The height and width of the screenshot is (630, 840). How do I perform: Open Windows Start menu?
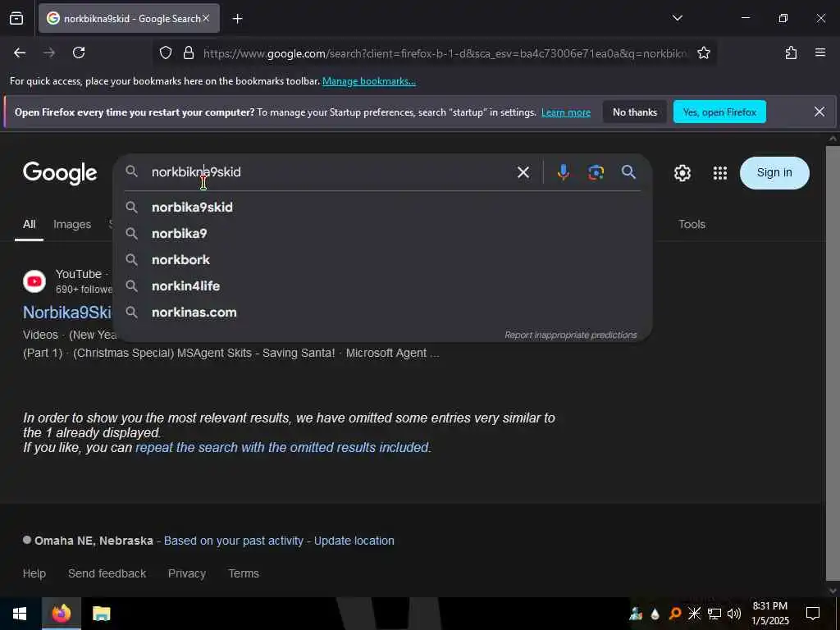(20, 614)
